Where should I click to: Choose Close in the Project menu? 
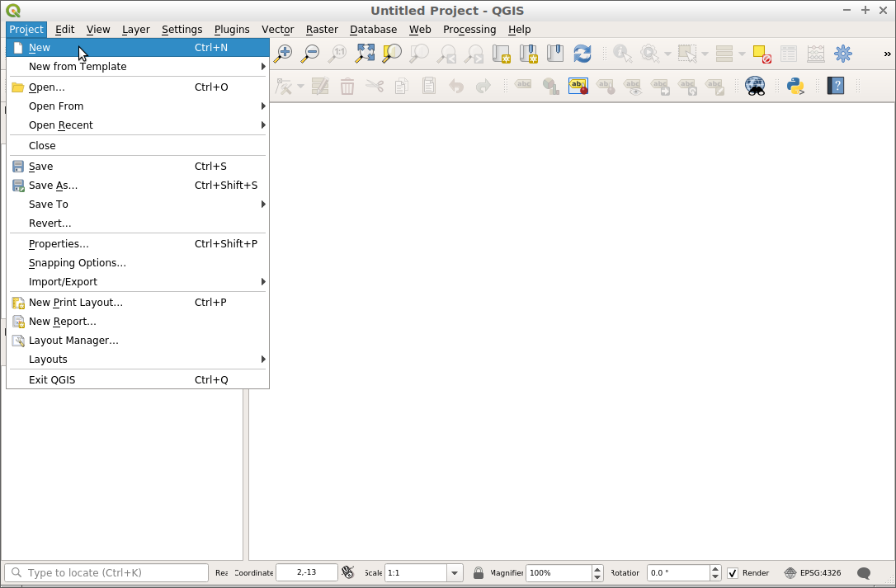click(138, 145)
